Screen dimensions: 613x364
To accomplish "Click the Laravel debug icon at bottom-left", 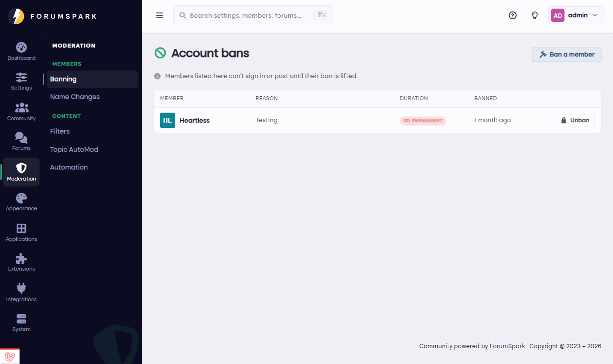I will [10, 357].
